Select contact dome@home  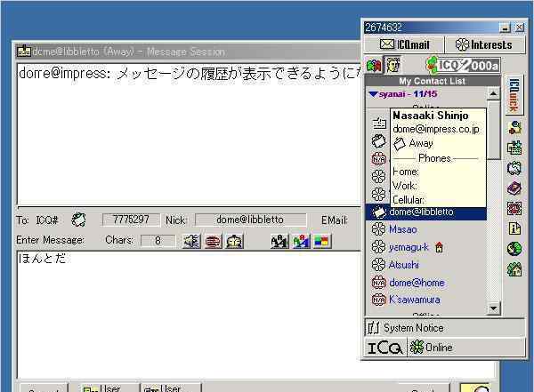417,283
